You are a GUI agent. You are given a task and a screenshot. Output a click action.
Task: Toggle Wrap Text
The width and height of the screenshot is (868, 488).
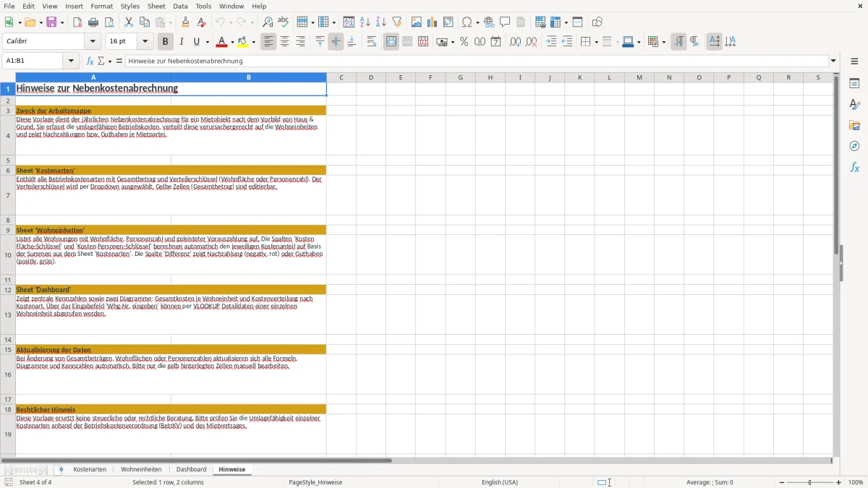(x=372, y=42)
